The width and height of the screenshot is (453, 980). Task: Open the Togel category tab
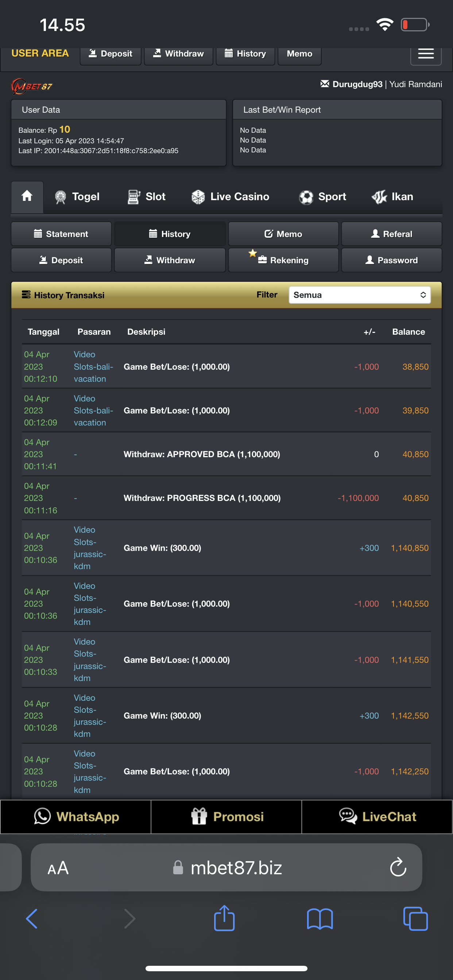point(77,197)
